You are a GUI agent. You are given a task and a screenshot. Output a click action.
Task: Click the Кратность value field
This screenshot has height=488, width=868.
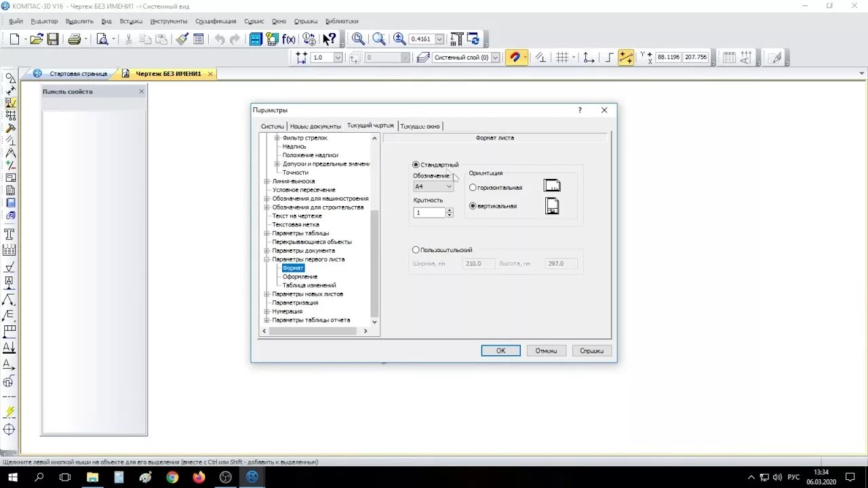[429, 213]
